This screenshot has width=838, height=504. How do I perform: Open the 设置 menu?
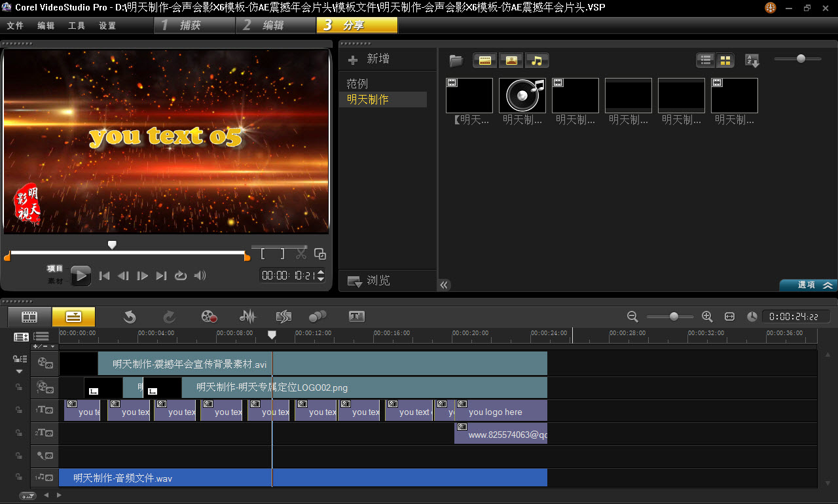(107, 26)
